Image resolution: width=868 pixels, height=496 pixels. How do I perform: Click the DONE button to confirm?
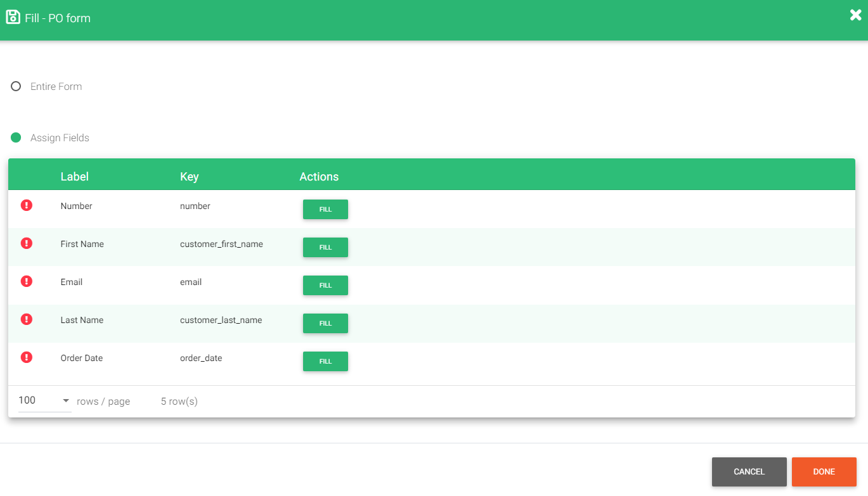[824, 471]
